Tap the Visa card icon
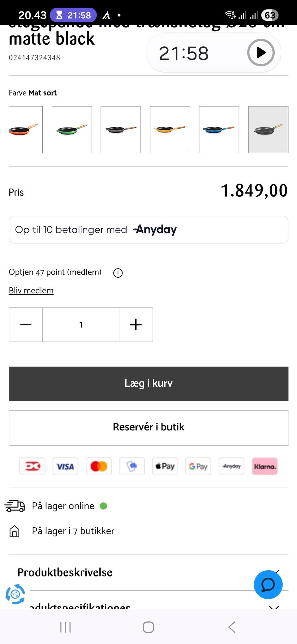 click(65, 466)
